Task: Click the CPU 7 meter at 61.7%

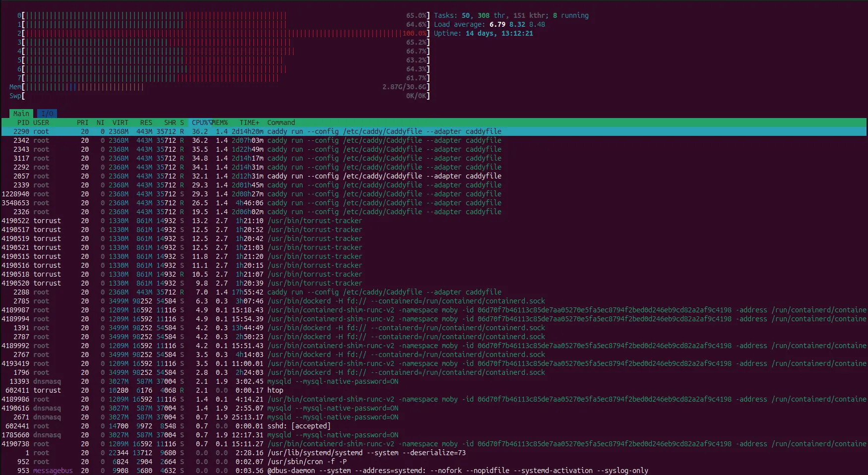Action: tap(224, 78)
